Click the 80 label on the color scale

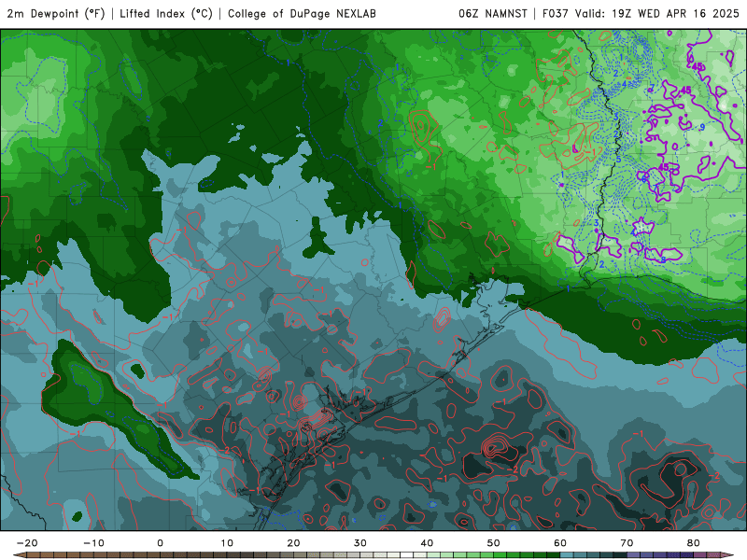tap(694, 543)
